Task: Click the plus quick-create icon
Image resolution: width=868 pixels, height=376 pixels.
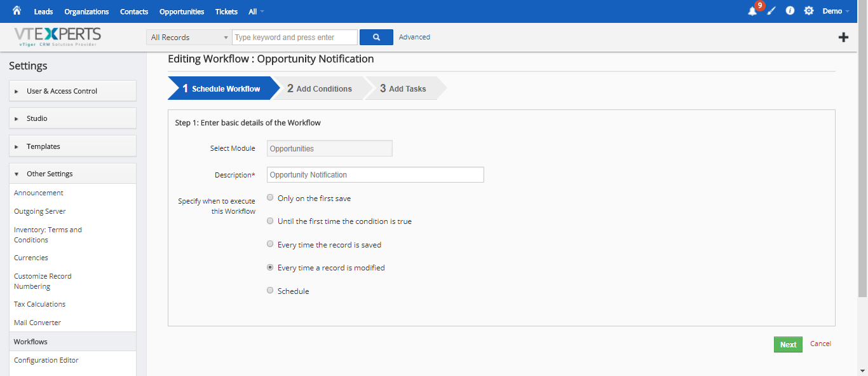Action: coord(843,38)
